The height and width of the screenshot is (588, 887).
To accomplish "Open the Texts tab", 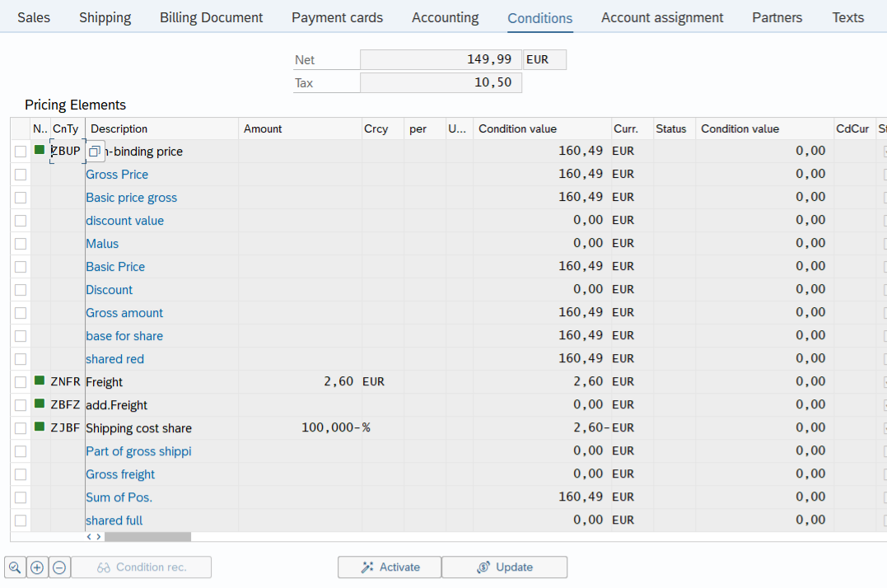I will click(848, 17).
